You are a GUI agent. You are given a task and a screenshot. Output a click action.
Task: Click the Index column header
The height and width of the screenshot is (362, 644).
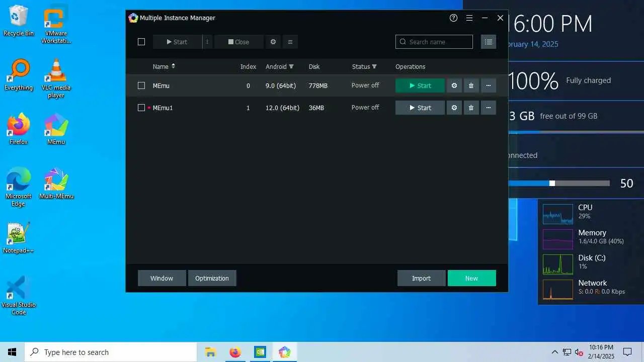248,66
